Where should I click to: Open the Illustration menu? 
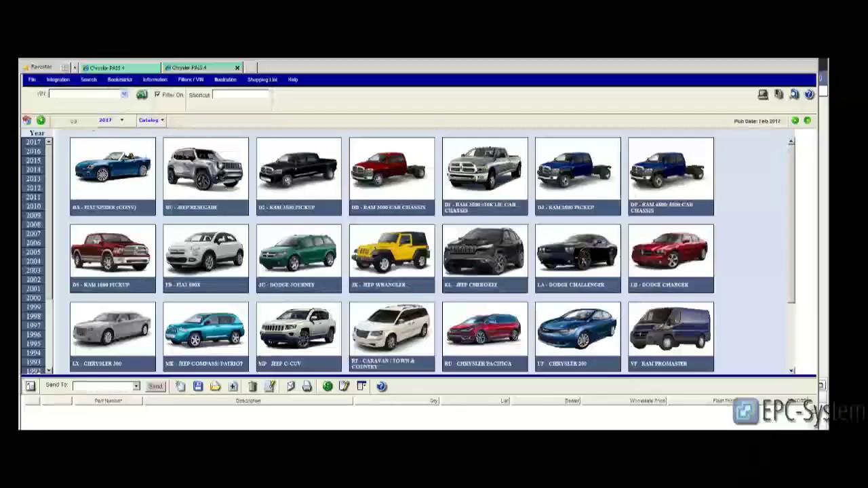pos(225,80)
